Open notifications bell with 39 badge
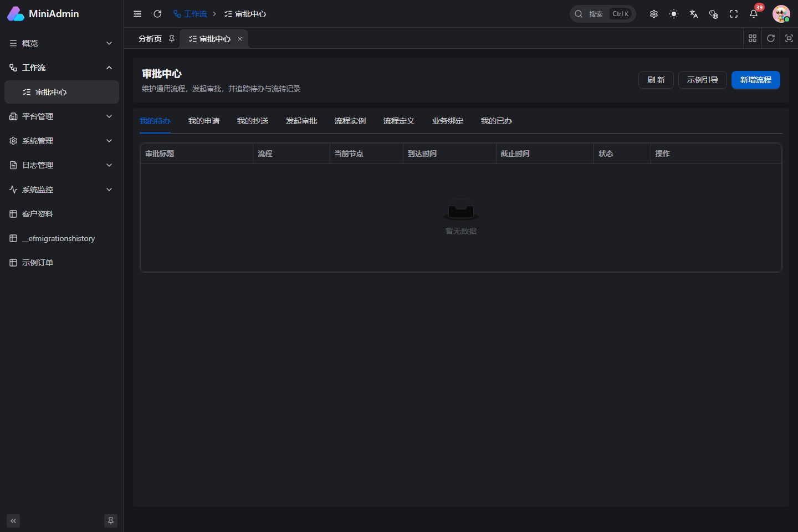The height and width of the screenshot is (532, 798). point(754,14)
